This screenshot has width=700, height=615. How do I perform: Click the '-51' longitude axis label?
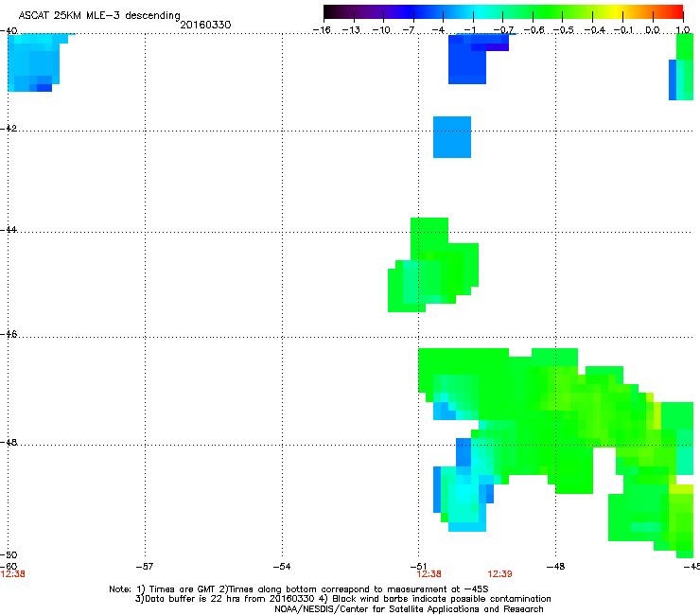[x=418, y=567]
